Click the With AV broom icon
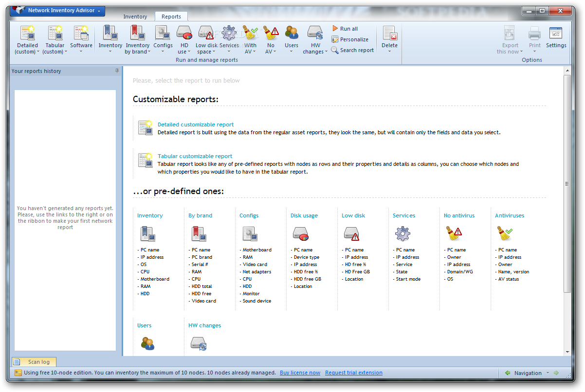Image resolution: width=585 pixels, height=392 pixels. pyautogui.click(x=250, y=33)
